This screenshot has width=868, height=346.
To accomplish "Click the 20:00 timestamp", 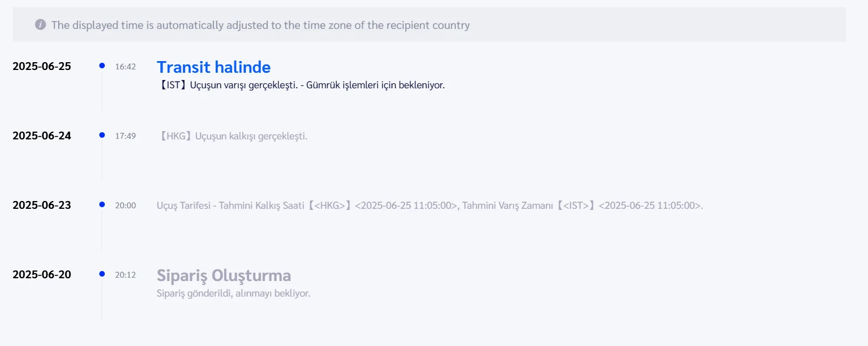I will click(x=125, y=205).
